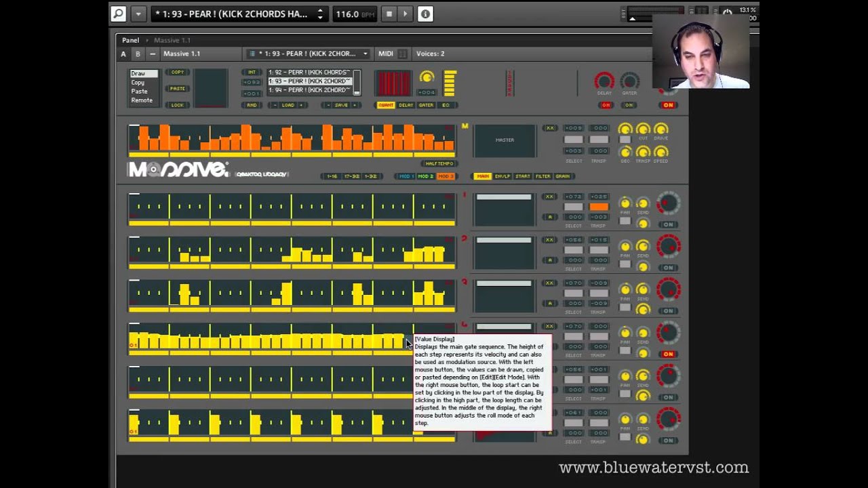Click the master CUT knob
868x488 pixels.
(643, 129)
